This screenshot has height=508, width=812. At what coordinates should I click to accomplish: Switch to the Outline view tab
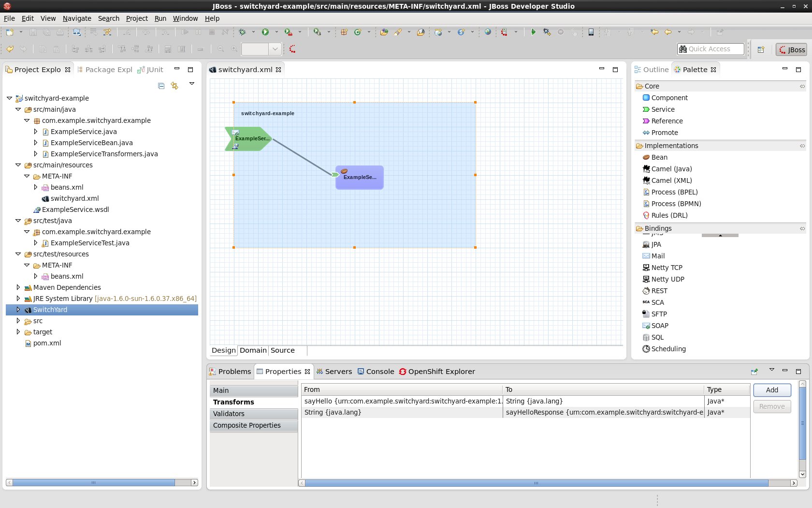click(x=652, y=70)
